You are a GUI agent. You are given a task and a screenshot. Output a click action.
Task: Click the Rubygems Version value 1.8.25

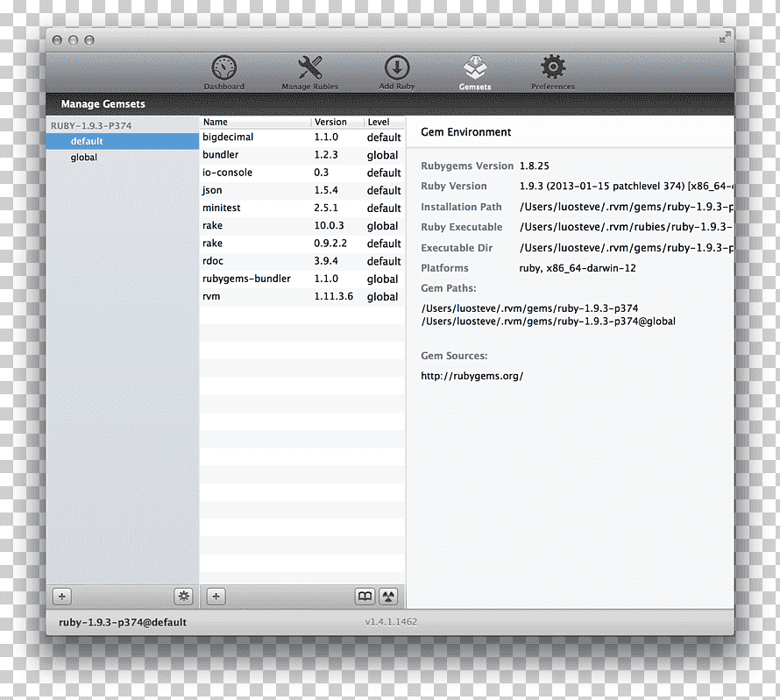click(535, 166)
